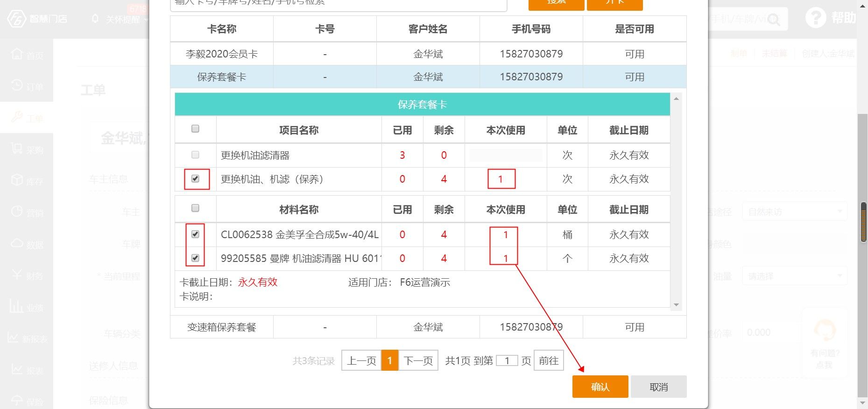
Task: Uncheck 99205585 曼牌 机油滤清器 checkbox
Action: [196, 258]
